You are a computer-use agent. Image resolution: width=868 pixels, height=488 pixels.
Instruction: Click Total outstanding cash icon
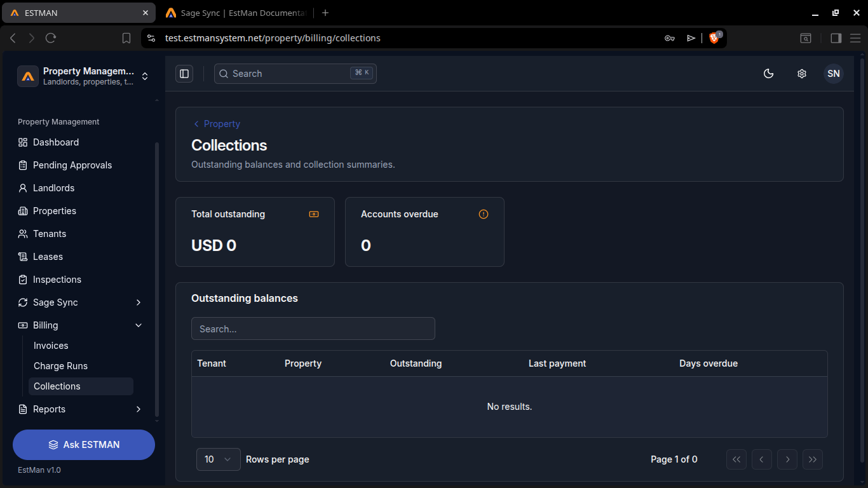coord(314,214)
